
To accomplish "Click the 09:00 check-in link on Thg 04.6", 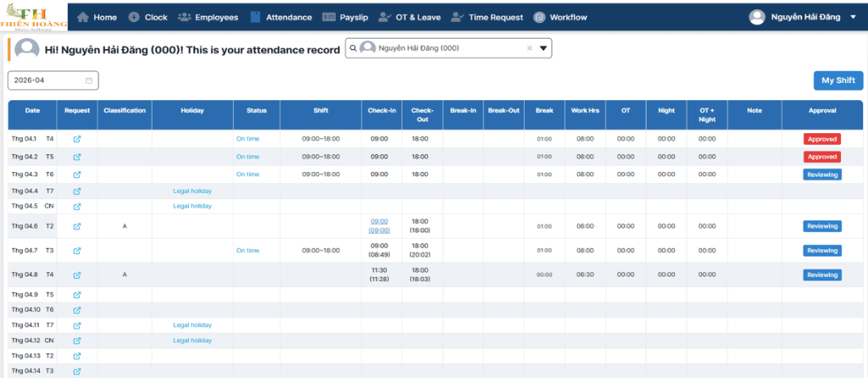I will point(379,221).
